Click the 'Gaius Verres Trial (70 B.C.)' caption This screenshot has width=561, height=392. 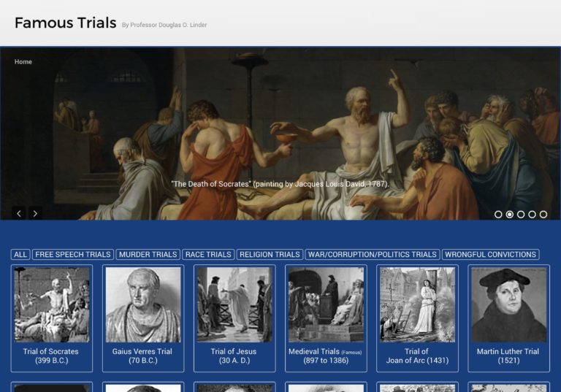coord(142,356)
